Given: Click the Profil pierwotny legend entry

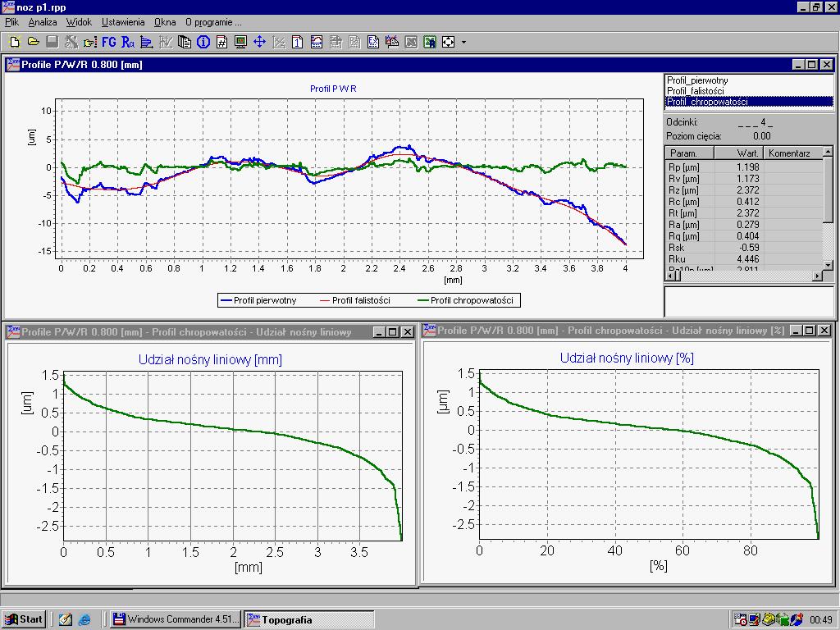Looking at the screenshot, I should click(x=258, y=300).
